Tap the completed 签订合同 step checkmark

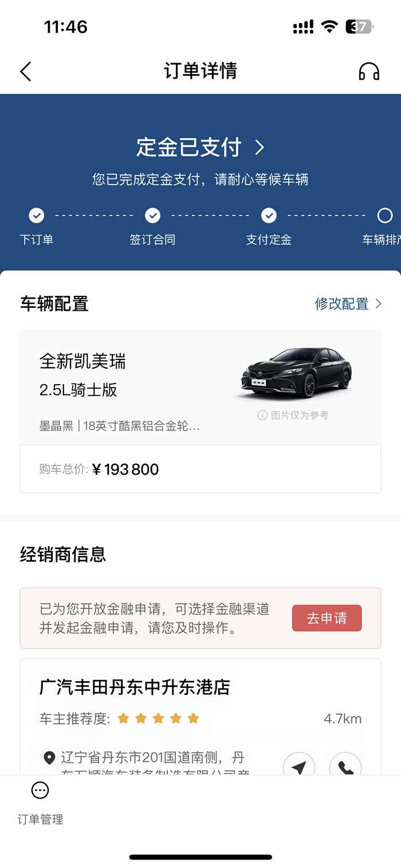click(x=152, y=216)
